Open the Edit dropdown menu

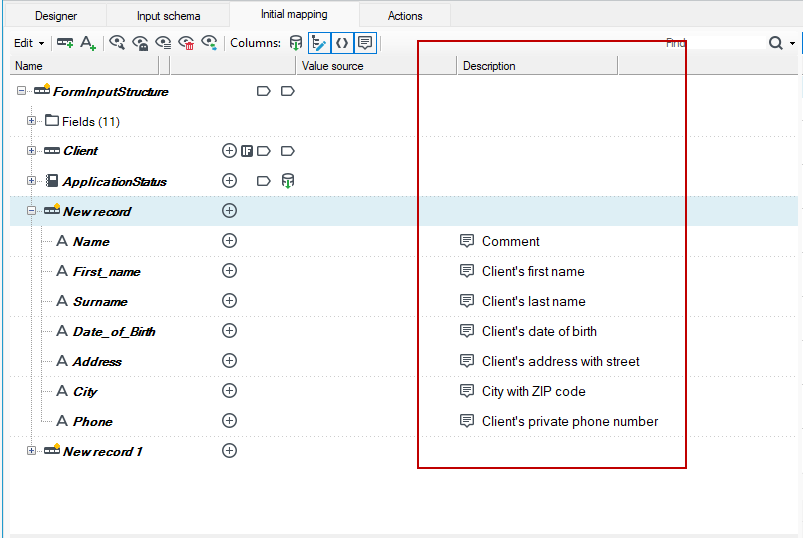point(29,43)
